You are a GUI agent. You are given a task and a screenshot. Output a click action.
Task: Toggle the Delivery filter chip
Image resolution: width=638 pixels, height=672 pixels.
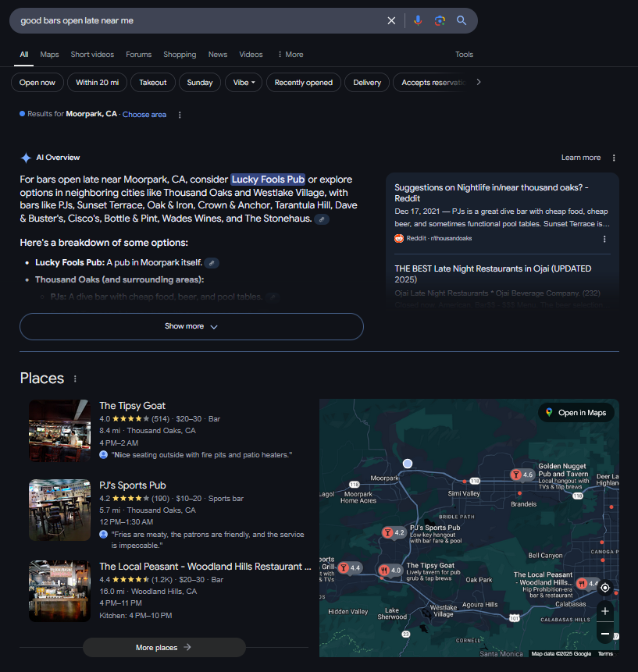[367, 82]
